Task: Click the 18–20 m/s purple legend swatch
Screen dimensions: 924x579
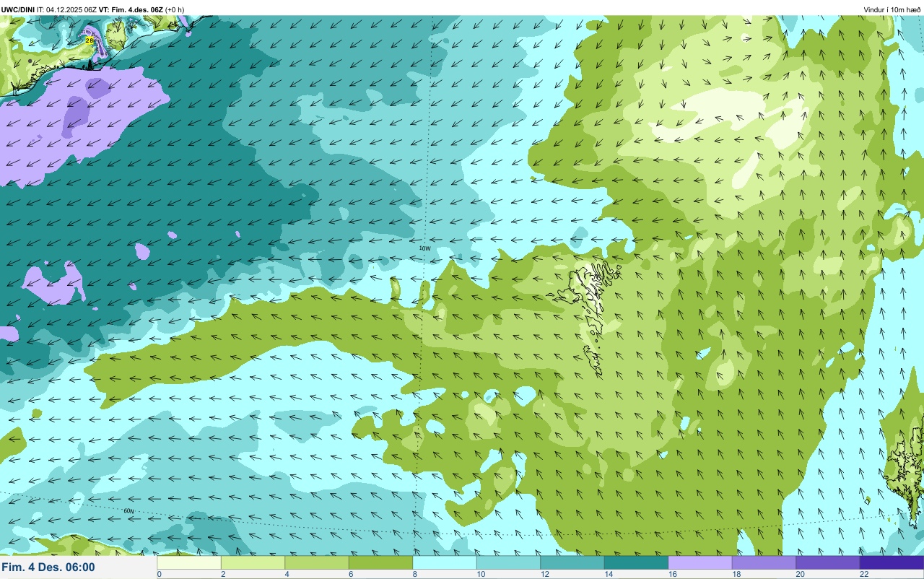Action: click(764, 562)
